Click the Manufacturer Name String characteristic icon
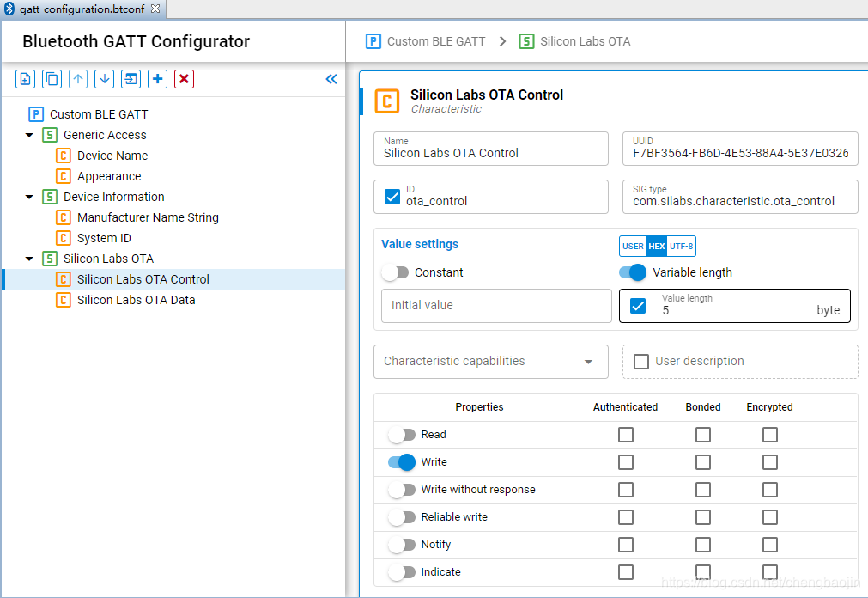The image size is (868, 598). (64, 217)
